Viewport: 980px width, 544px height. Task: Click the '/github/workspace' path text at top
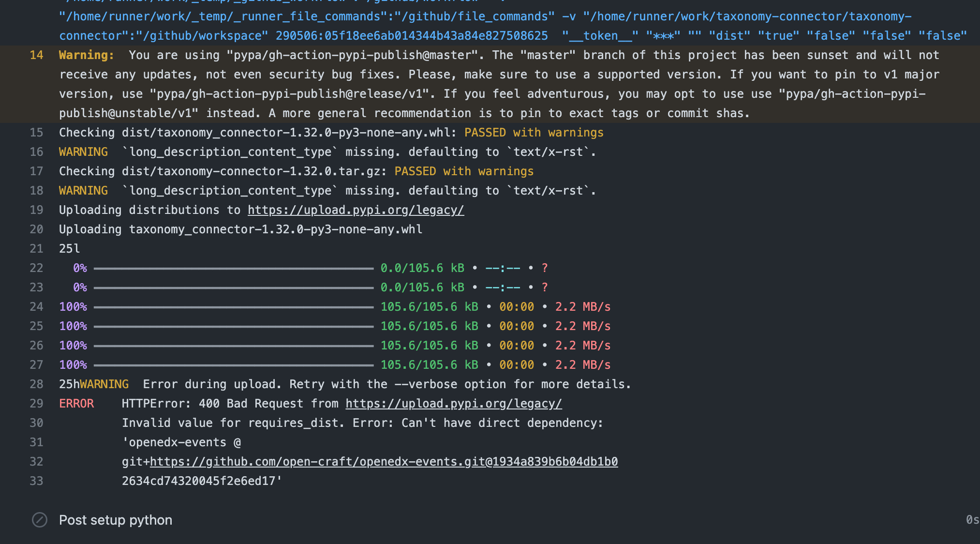[205, 36]
